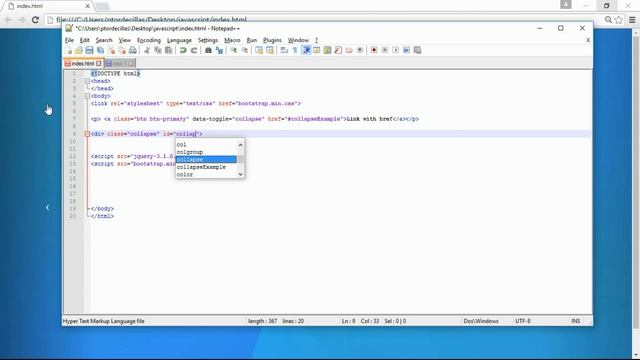640x360 pixels.
Task: Click the Chrome reload button
Action: (x=35, y=20)
